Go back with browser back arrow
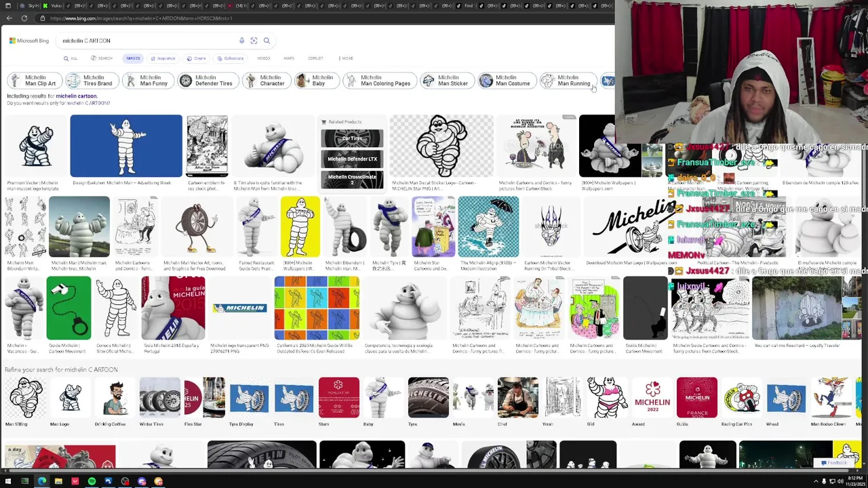This screenshot has width=868, height=488. [9, 18]
